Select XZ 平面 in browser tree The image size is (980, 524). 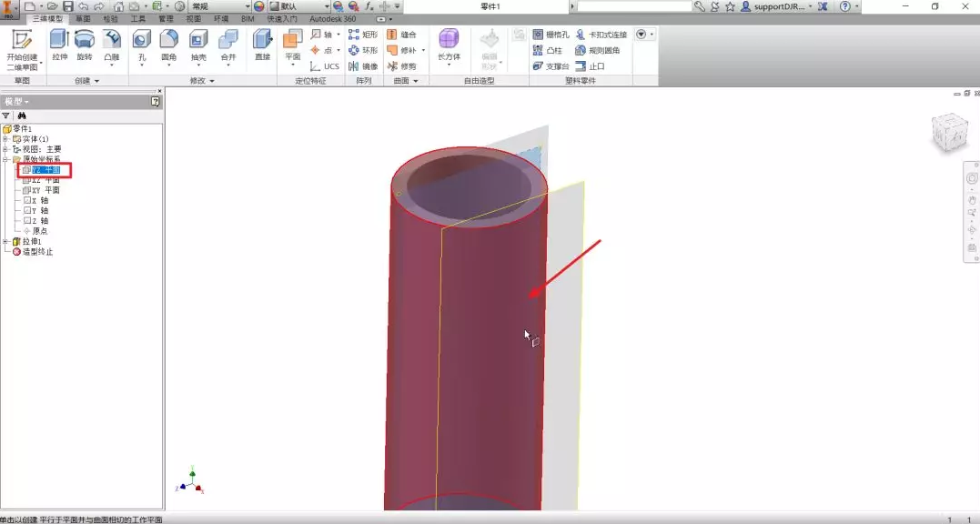[x=41, y=180]
